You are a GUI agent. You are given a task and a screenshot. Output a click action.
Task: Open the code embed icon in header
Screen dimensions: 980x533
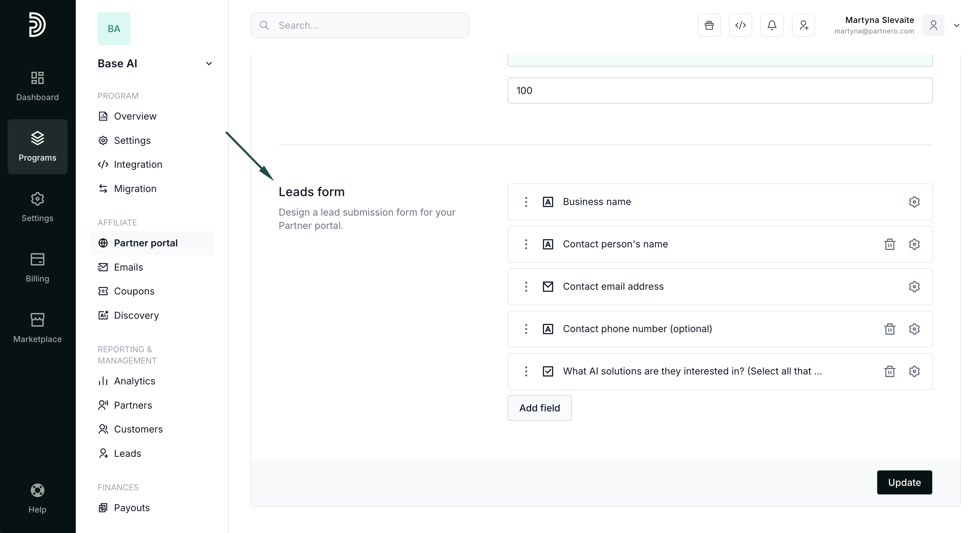(740, 26)
